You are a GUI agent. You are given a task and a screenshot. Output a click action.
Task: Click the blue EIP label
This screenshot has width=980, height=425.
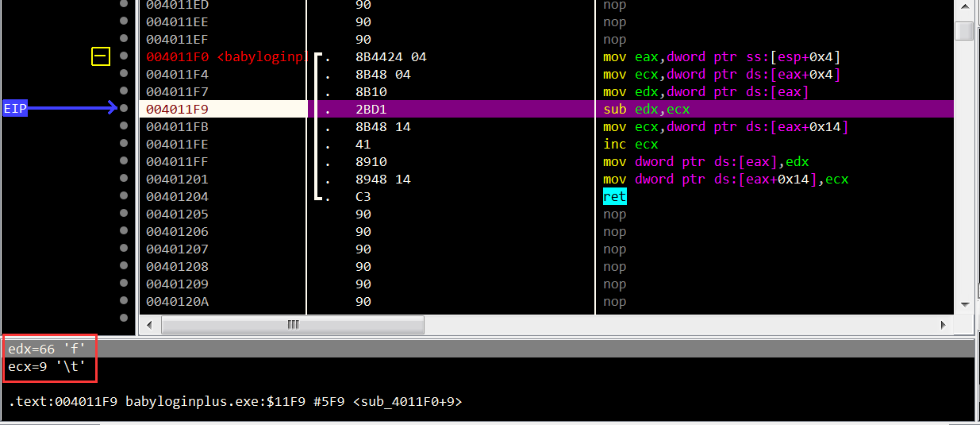(15, 109)
